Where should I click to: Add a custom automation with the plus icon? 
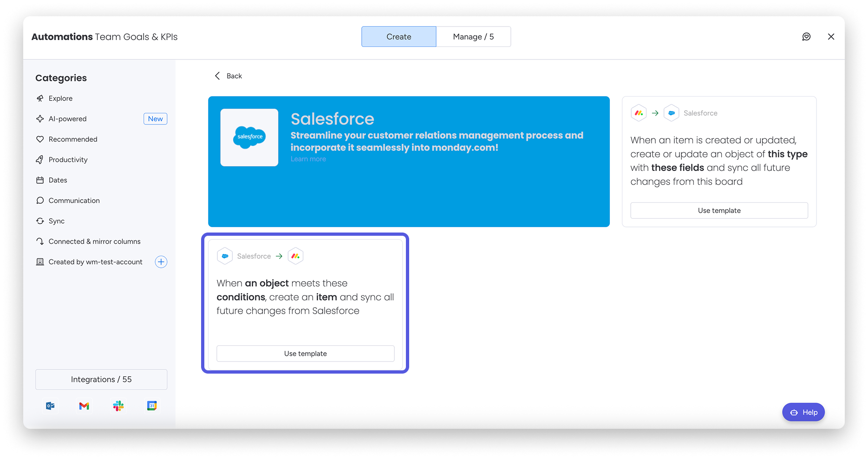coord(161,262)
